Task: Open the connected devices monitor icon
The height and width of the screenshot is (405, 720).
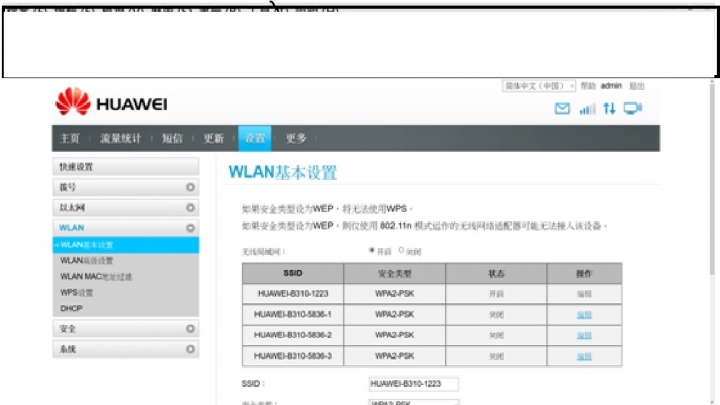Action: coord(633,109)
